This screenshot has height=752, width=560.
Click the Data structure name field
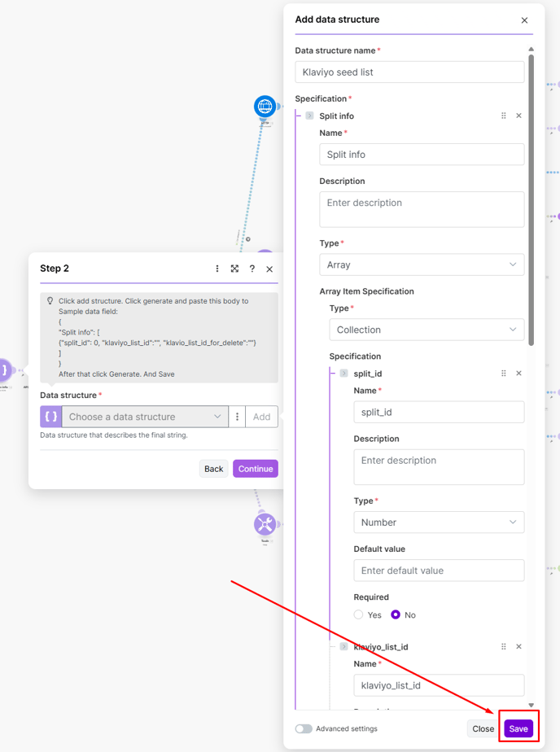coord(409,72)
